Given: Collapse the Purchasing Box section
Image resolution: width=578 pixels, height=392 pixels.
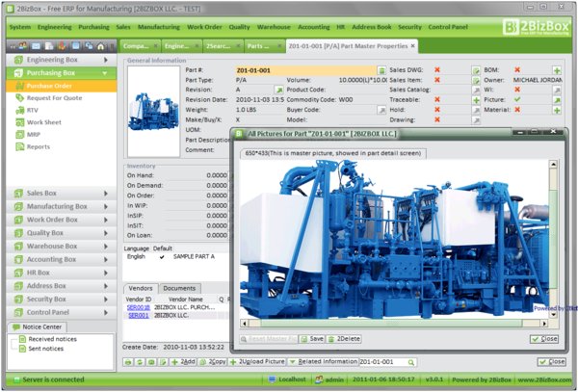Looking at the screenshot, I should pyautogui.click(x=58, y=72).
